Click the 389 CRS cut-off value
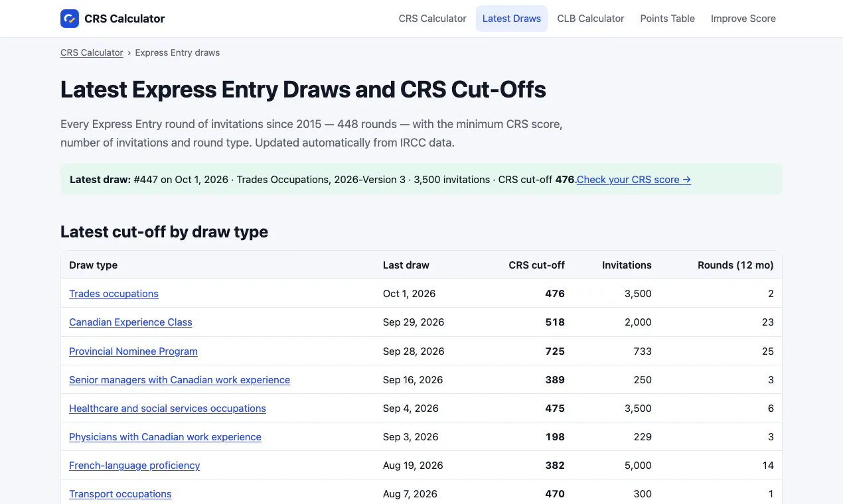 555,380
